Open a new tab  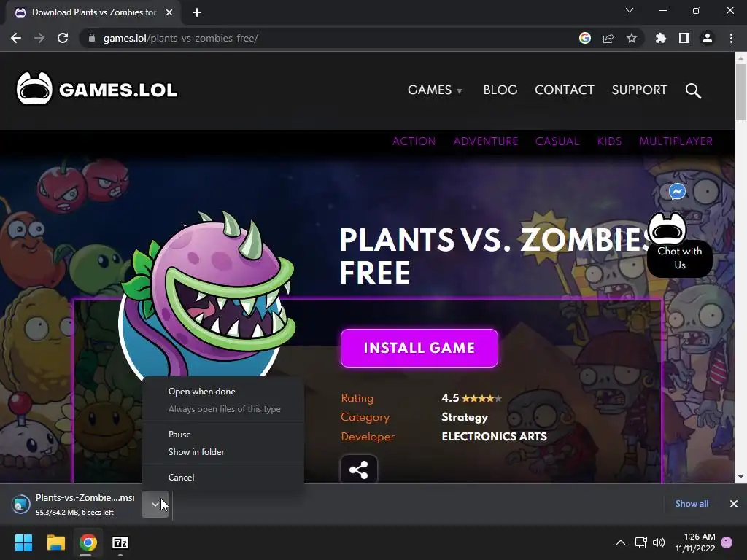(197, 12)
